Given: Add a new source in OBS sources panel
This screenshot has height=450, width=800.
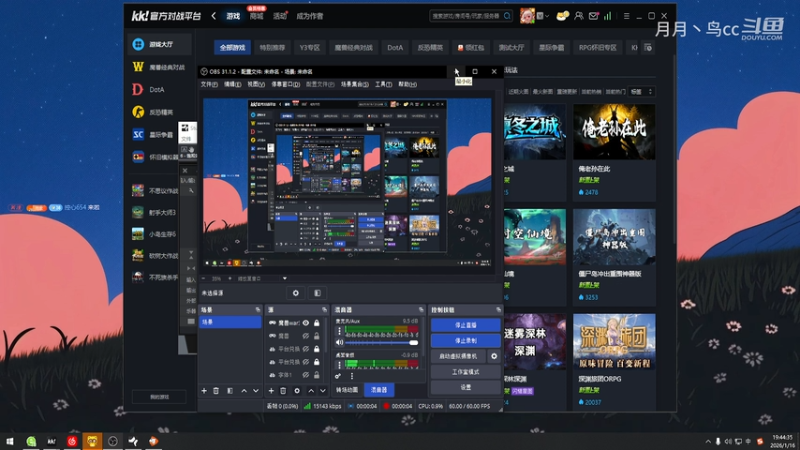Looking at the screenshot, I should click(x=271, y=391).
